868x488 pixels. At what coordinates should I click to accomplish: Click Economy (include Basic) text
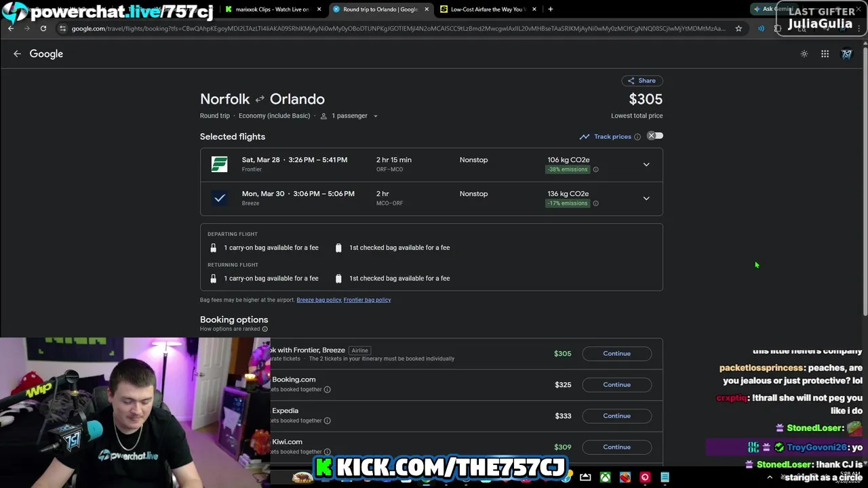(274, 116)
